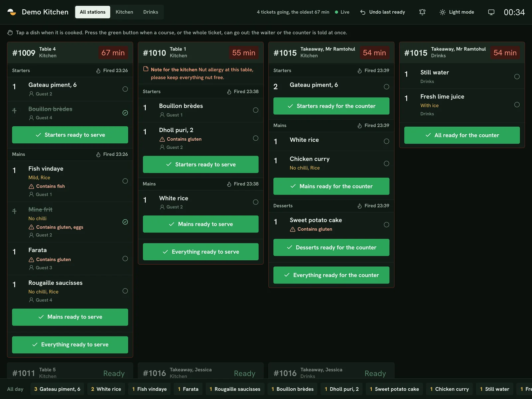Click the green Live status dot
This screenshot has height=399, width=532.
(x=336, y=12)
